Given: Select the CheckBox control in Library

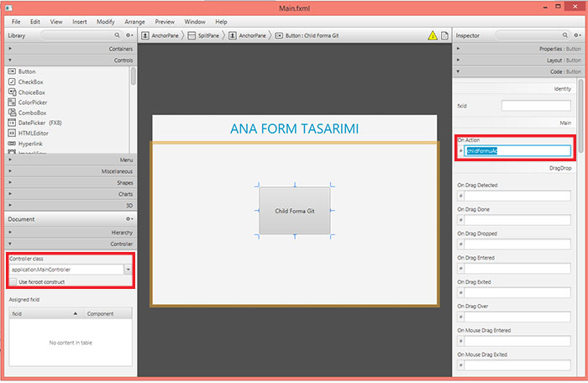Looking at the screenshot, I should (x=31, y=81).
